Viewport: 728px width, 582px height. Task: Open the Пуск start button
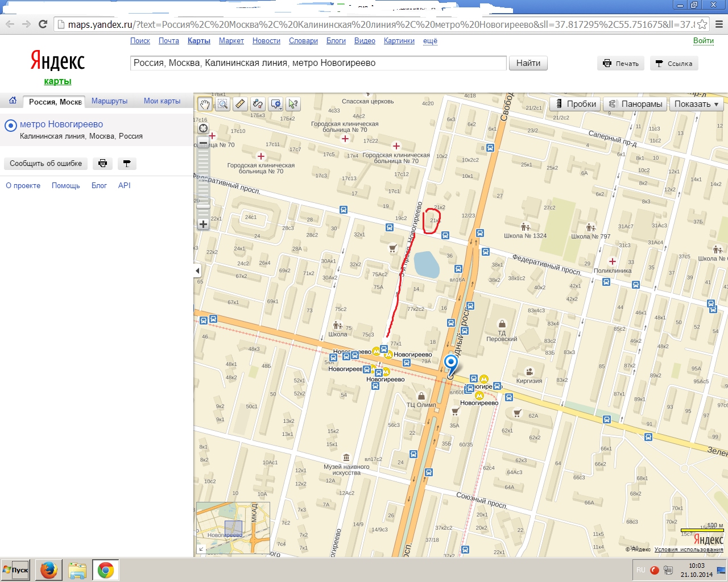(x=15, y=570)
